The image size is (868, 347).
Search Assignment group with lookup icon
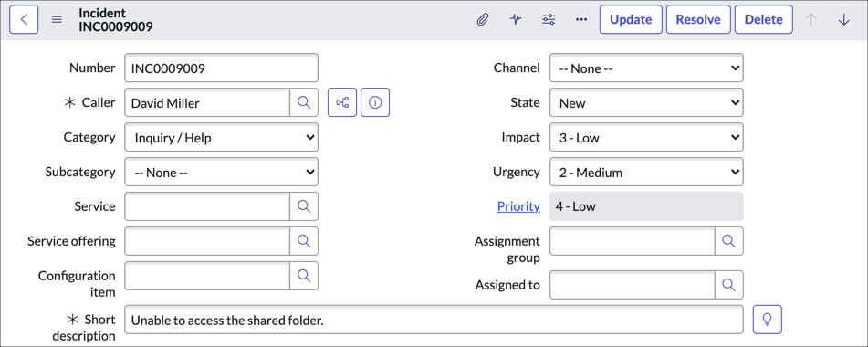pyautogui.click(x=729, y=241)
